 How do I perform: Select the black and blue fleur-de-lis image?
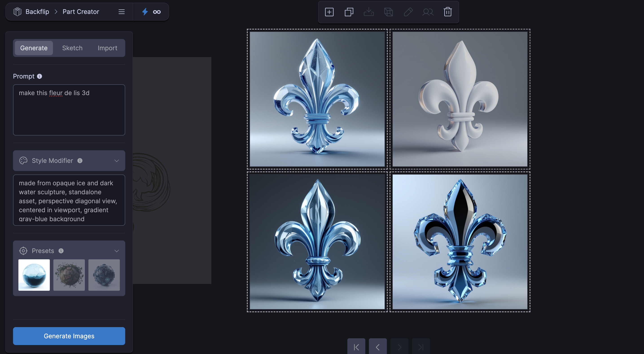pos(460,242)
